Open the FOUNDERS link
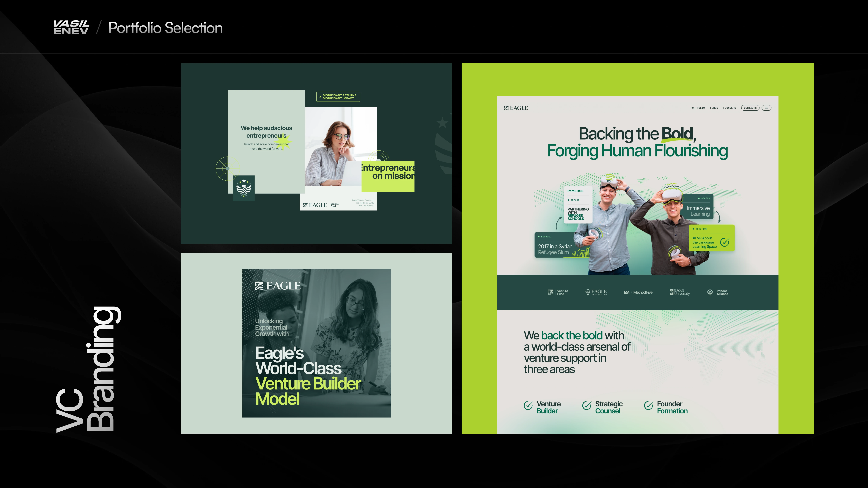 tap(730, 108)
